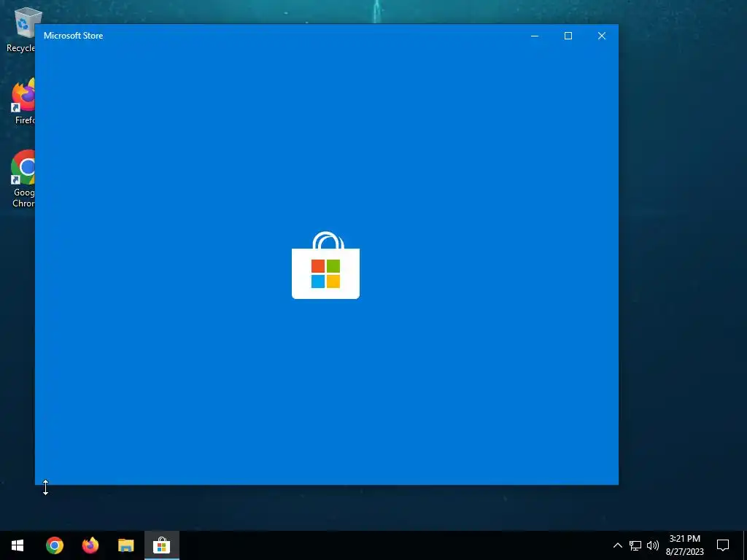Minimize the Microsoft Store window
Screen dimensions: 747x560
tap(535, 36)
